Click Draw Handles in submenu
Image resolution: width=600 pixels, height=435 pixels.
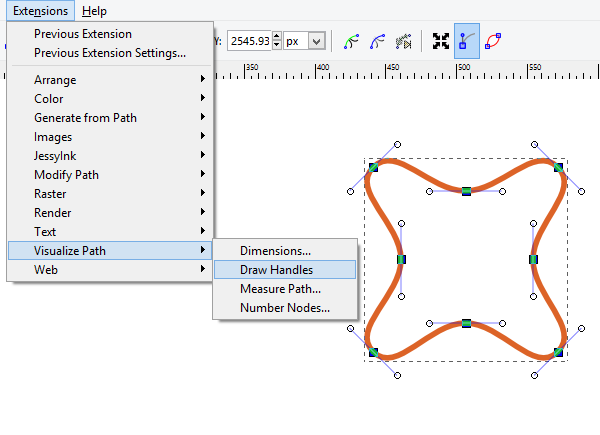pos(285,270)
